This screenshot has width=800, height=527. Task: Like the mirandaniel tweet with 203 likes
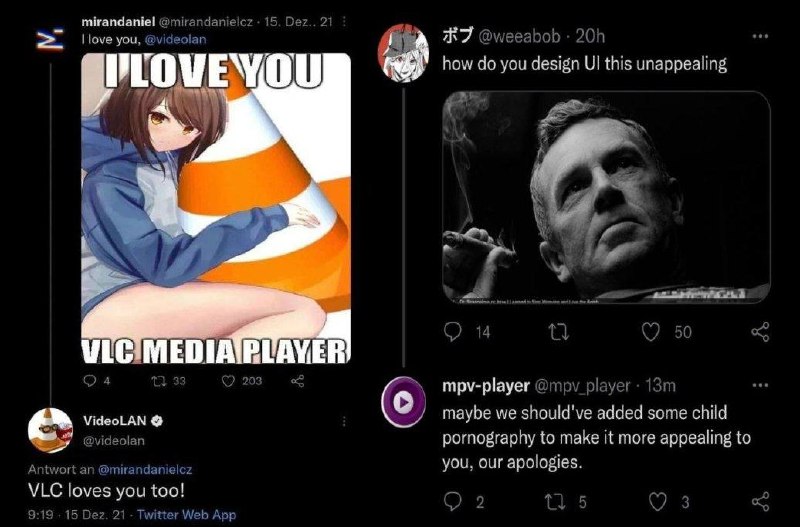point(228,381)
